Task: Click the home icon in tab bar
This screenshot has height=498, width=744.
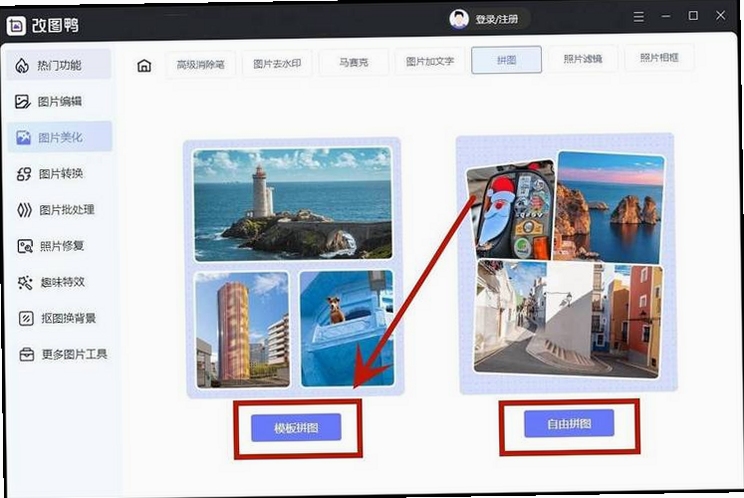Action: (x=144, y=65)
